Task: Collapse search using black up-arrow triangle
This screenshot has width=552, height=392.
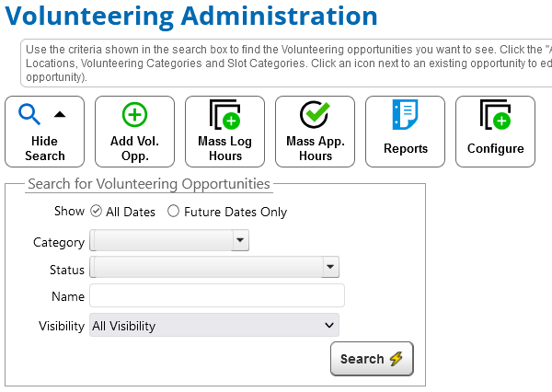Action: pyautogui.click(x=60, y=114)
